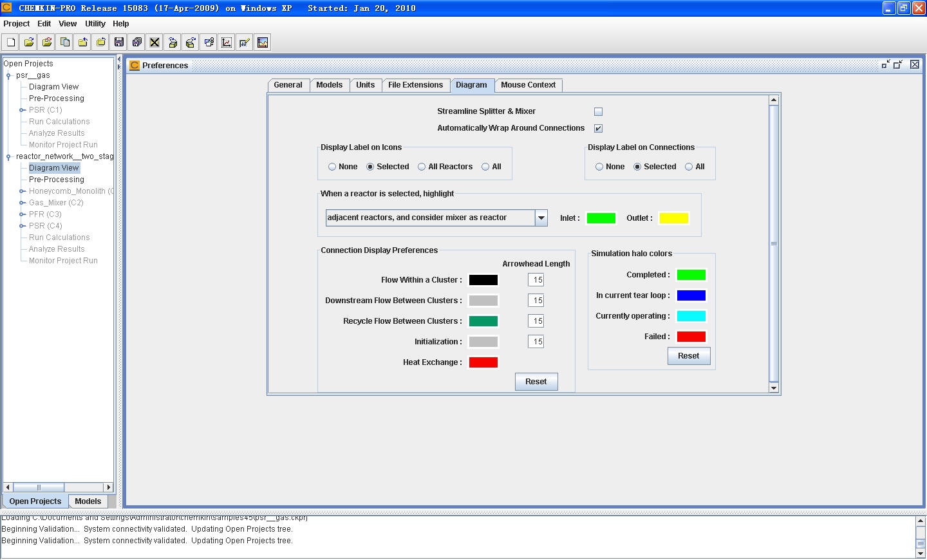Choose All for Display Label on Connections

click(695, 167)
